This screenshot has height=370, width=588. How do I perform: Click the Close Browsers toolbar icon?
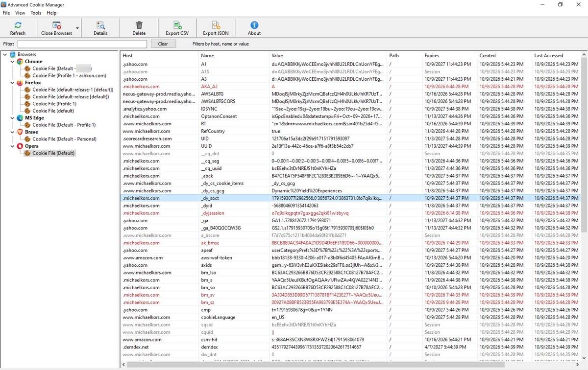56,25
